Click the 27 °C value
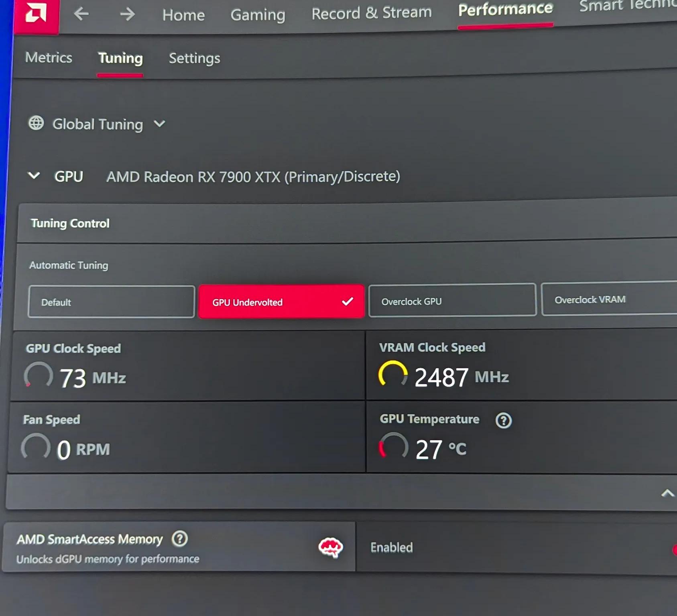Screen dimensions: 677x616 pyautogui.click(x=441, y=449)
